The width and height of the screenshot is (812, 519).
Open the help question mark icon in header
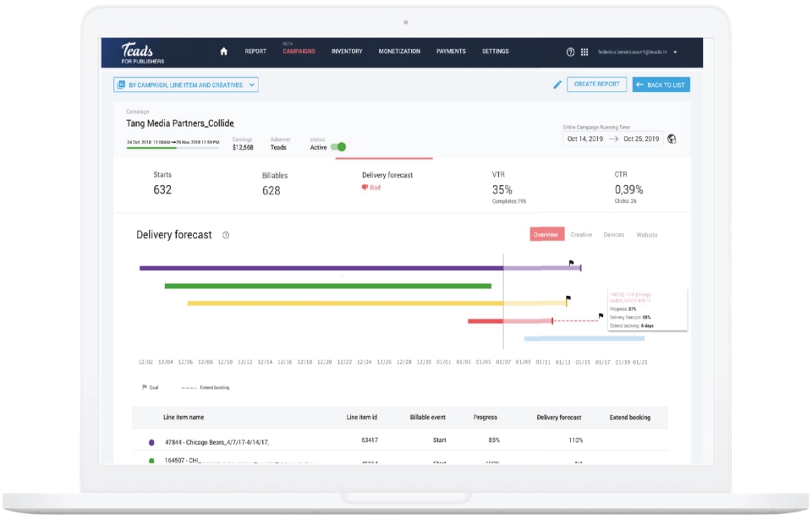[570, 52]
